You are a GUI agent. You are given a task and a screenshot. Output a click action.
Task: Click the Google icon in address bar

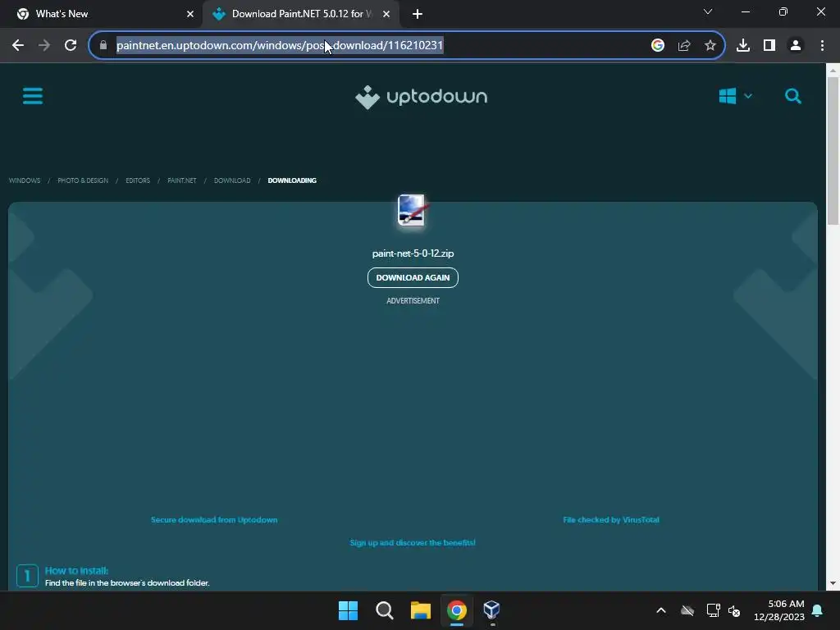tap(657, 46)
